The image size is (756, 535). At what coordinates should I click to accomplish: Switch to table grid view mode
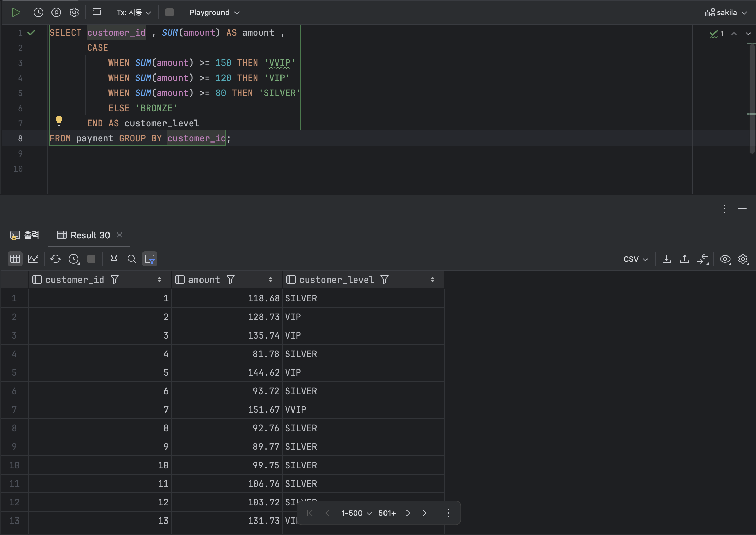(x=15, y=259)
